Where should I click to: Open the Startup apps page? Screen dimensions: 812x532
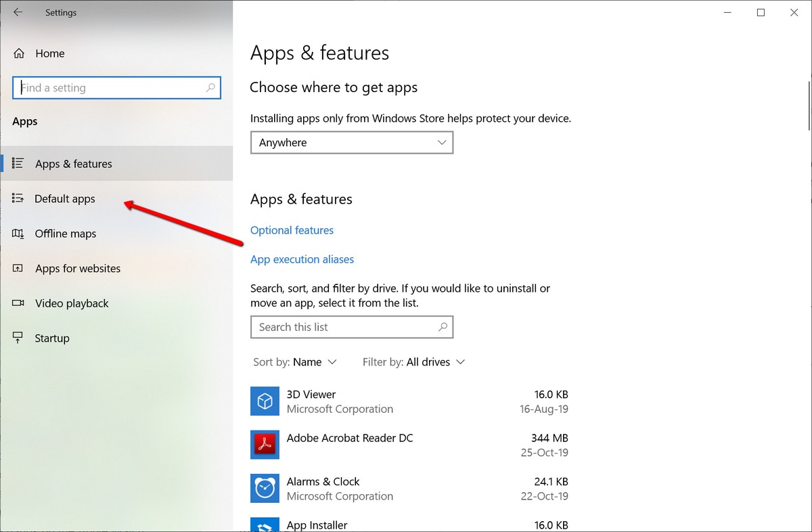tap(52, 338)
